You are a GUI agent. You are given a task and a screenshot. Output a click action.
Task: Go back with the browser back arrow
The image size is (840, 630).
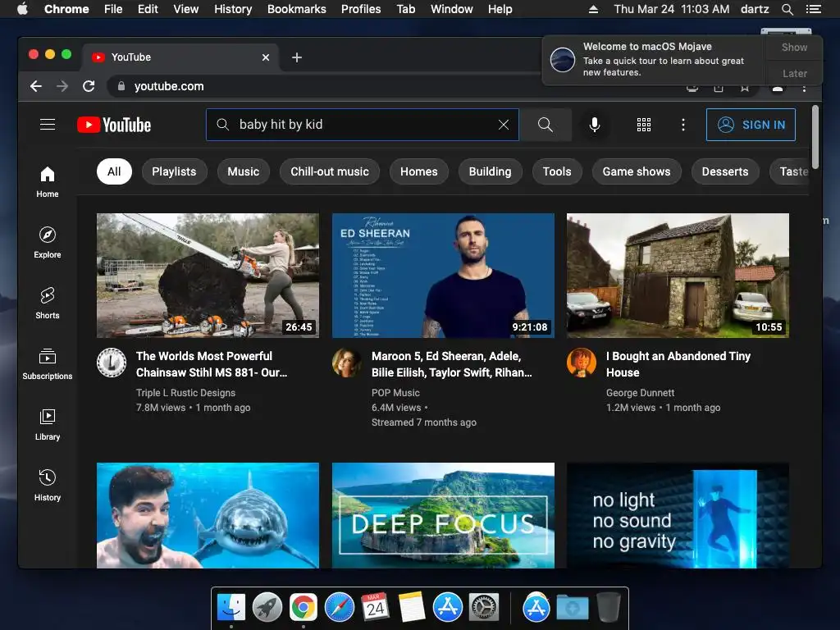36,86
